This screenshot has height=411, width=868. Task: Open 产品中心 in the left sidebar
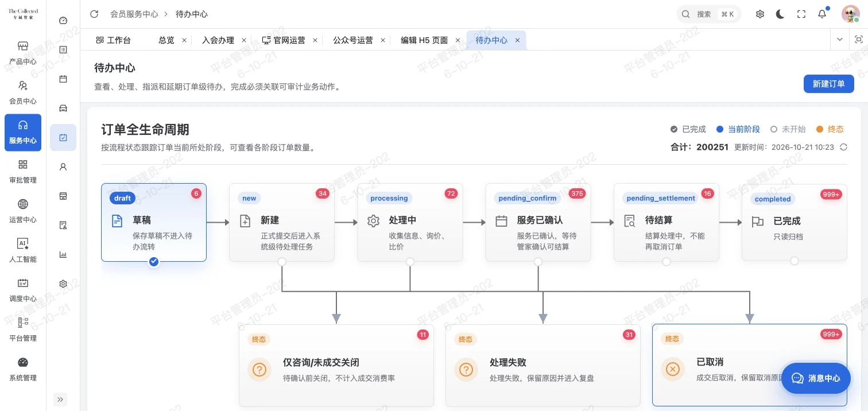pos(23,53)
